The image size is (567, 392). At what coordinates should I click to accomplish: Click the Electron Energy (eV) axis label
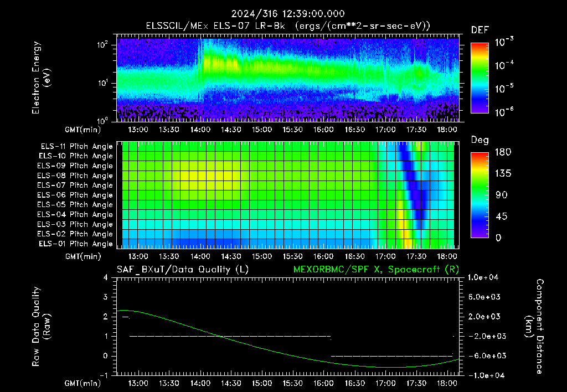41,78
